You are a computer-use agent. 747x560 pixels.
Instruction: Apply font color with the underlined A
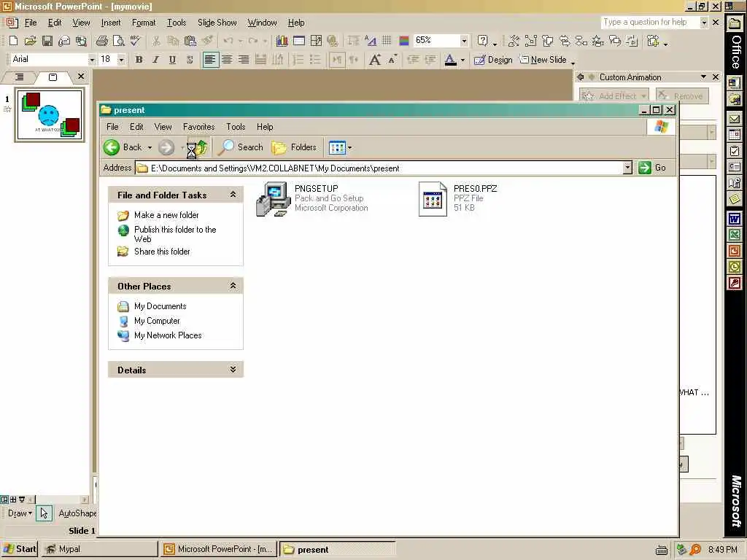pos(450,60)
